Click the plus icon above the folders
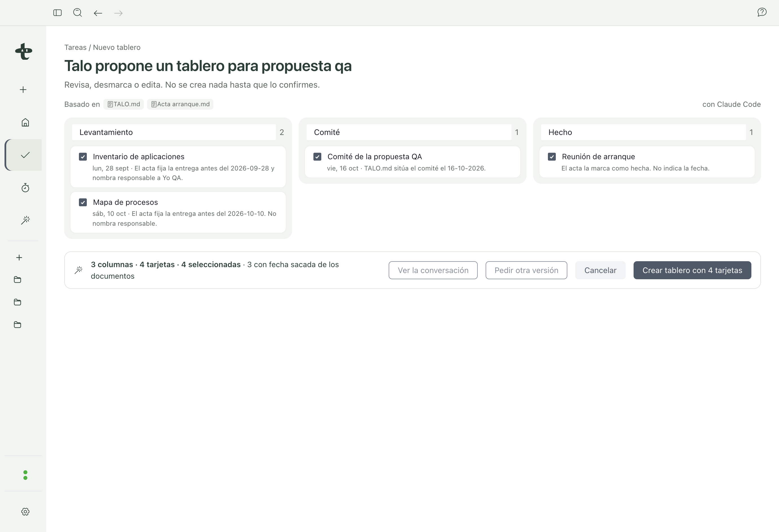 point(19,258)
